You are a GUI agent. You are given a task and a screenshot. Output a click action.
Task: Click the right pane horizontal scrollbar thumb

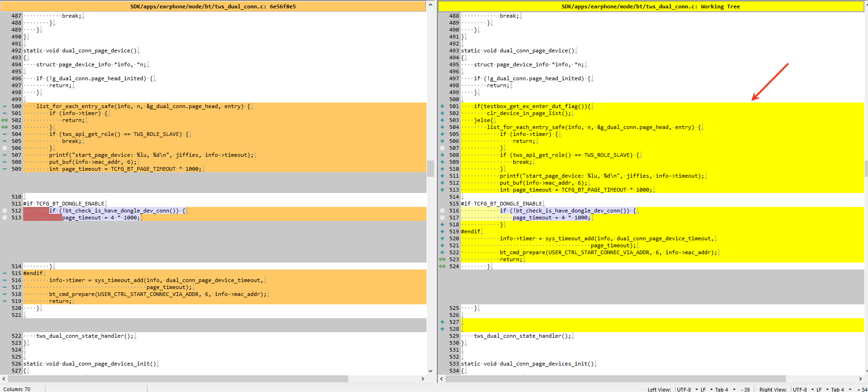pyautogui.click(x=615, y=379)
